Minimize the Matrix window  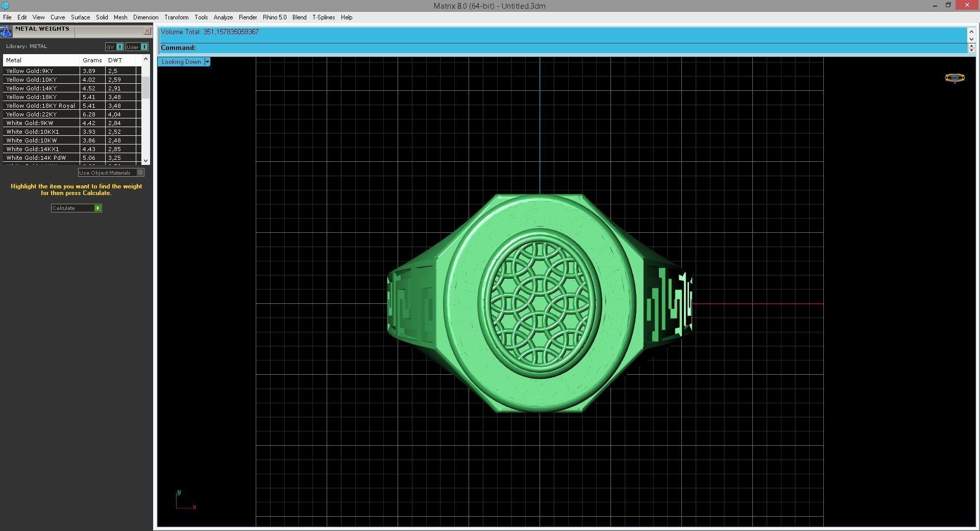935,6
